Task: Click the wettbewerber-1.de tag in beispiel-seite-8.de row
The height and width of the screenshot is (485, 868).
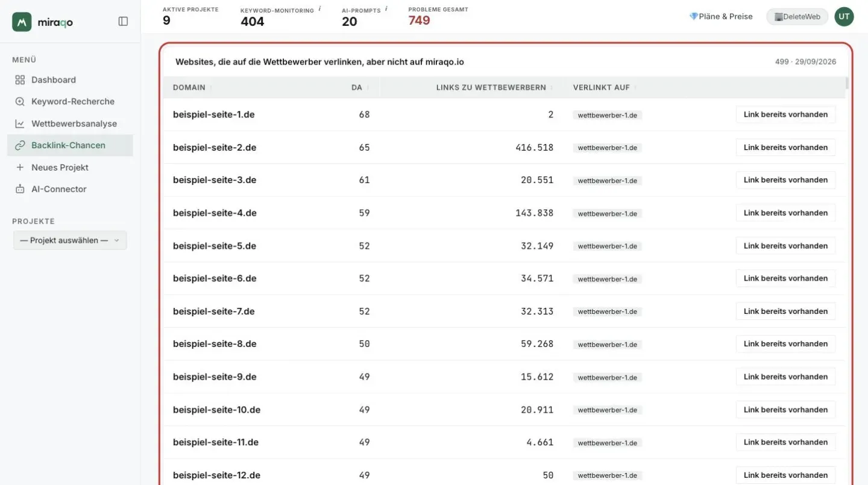Action: 608,345
